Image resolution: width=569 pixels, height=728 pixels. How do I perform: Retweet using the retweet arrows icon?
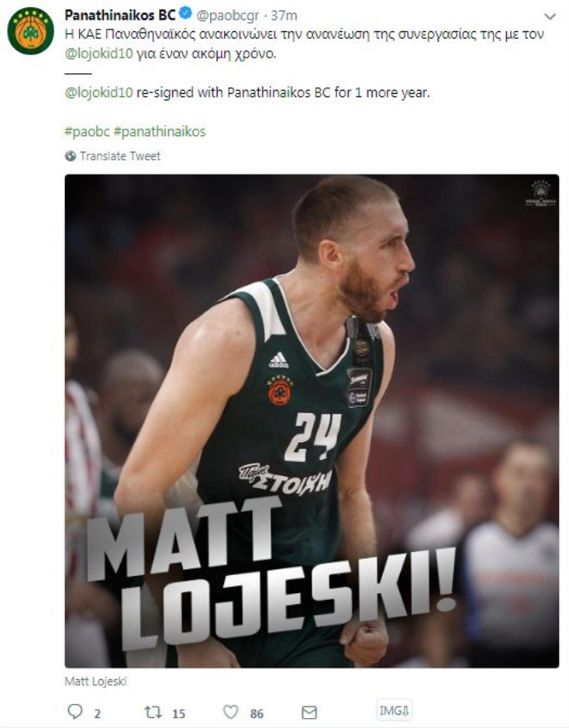[153, 712]
